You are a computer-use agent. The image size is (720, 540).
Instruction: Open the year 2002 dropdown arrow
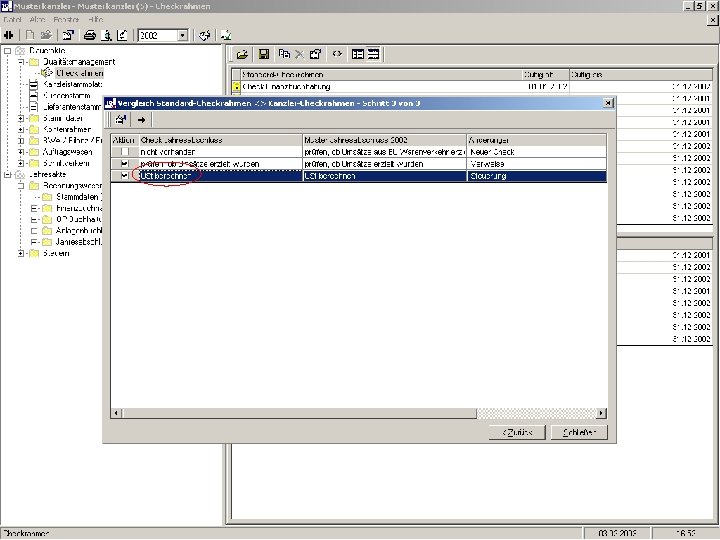click(x=183, y=35)
